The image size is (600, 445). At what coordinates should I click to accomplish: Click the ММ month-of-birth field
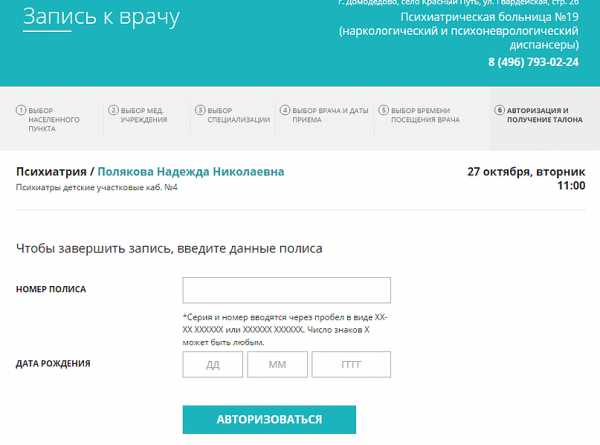tap(277, 364)
